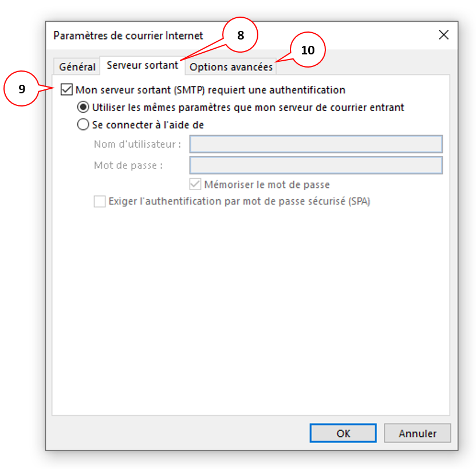This screenshot has width=476, height=469.
Task: Close the dialog with the X button
Action: (444, 35)
